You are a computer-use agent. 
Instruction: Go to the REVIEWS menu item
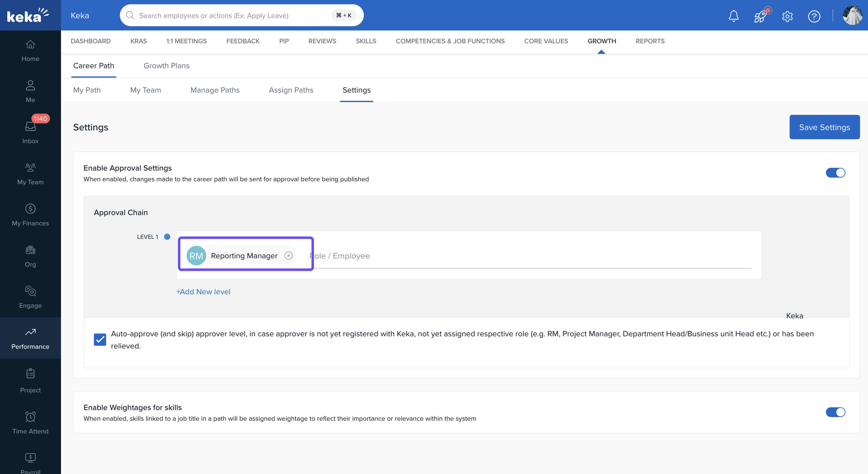(x=322, y=41)
